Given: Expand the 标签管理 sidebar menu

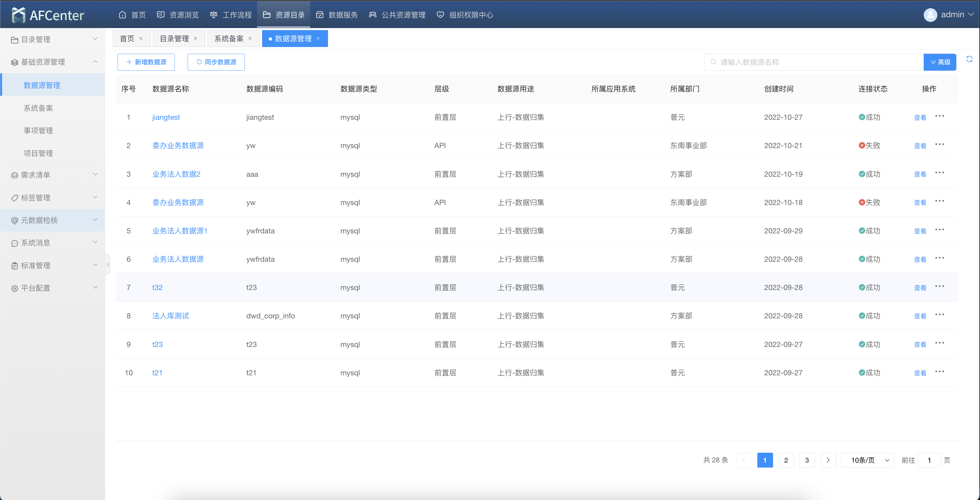Looking at the screenshot, I should [53, 198].
